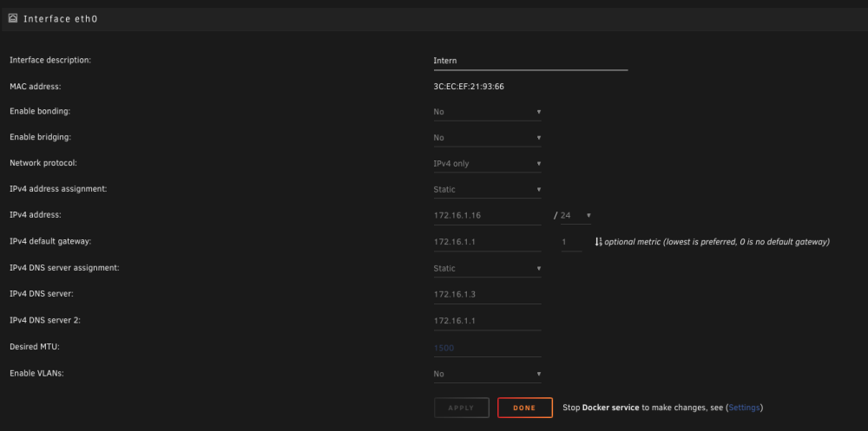Click the Desired MTU field

pyautogui.click(x=487, y=348)
